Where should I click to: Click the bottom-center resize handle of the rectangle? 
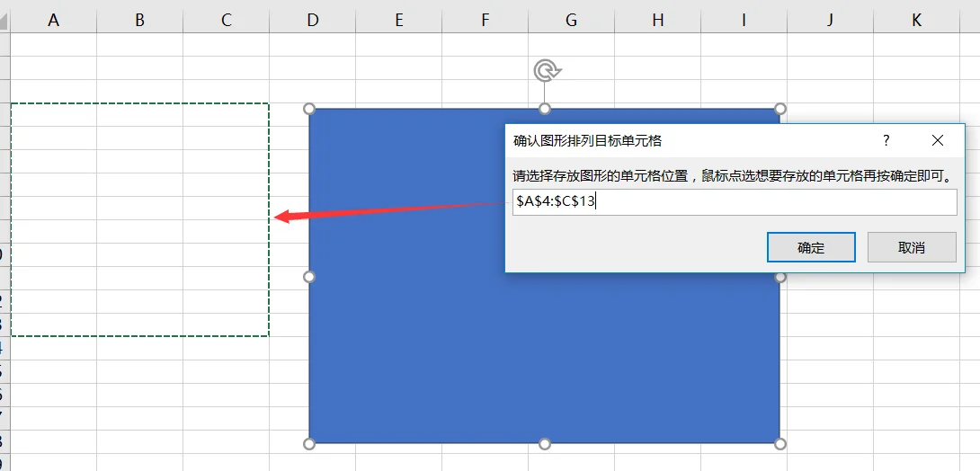tap(544, 443)
